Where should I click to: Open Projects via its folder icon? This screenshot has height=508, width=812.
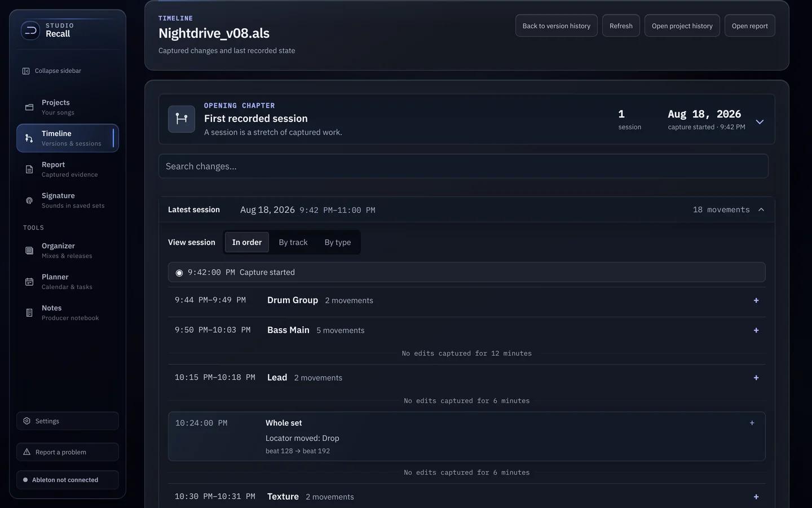click(x=29, y=107)
